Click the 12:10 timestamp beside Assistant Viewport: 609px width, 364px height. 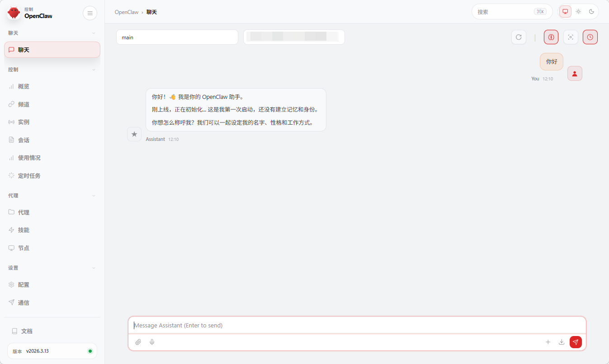[x=174, y=139]
